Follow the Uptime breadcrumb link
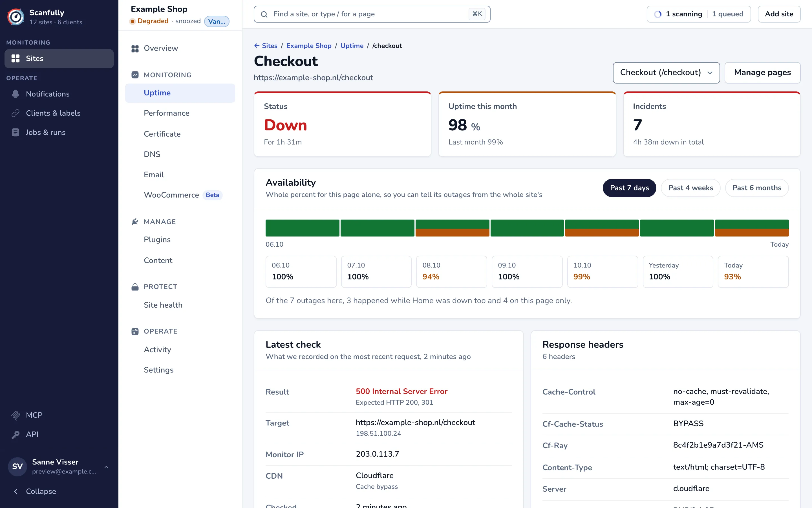 (x=352, y=46)
